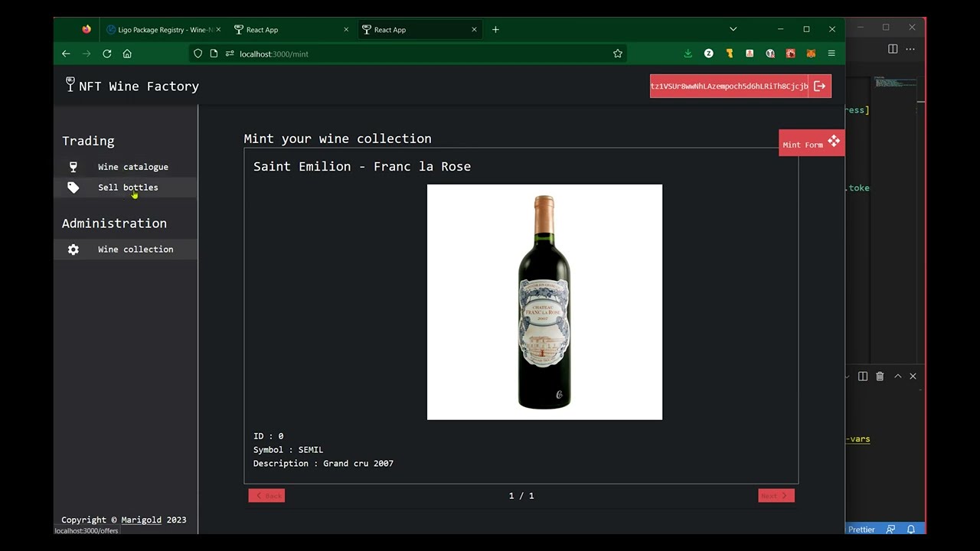Click the Mint Form drawer icon
The width and height of the screenshot is (980, 551).
[x=834, y=141]
